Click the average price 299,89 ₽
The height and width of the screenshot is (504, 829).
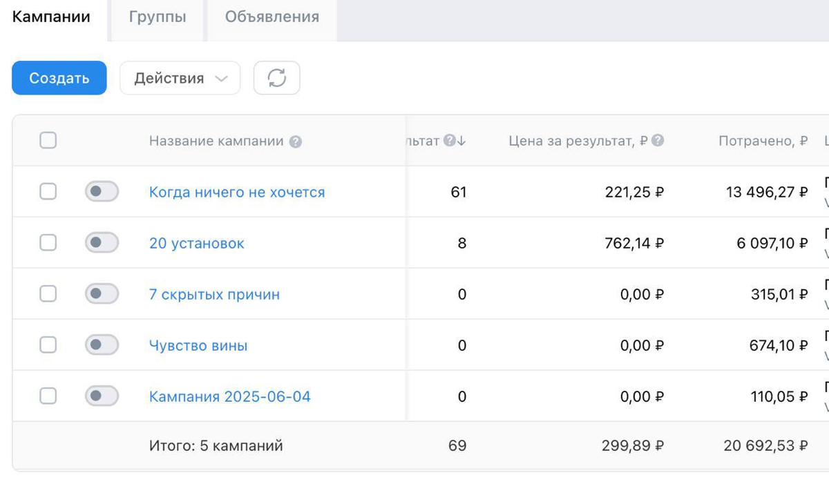[633, 446]
